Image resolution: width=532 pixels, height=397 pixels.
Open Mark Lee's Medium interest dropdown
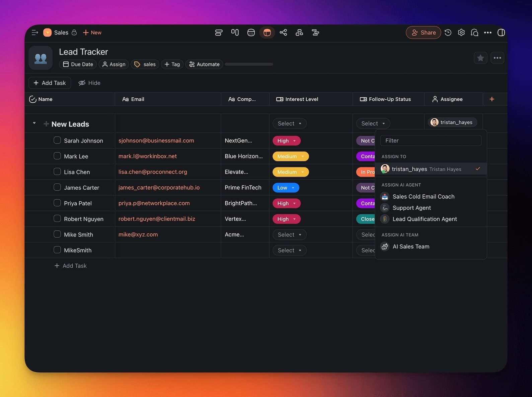291,156
